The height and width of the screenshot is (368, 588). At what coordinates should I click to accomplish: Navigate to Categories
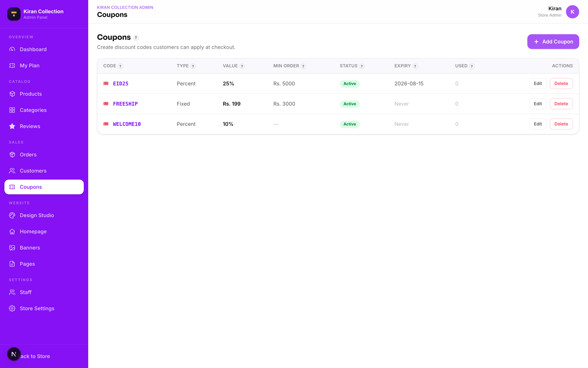pos(44,110)
